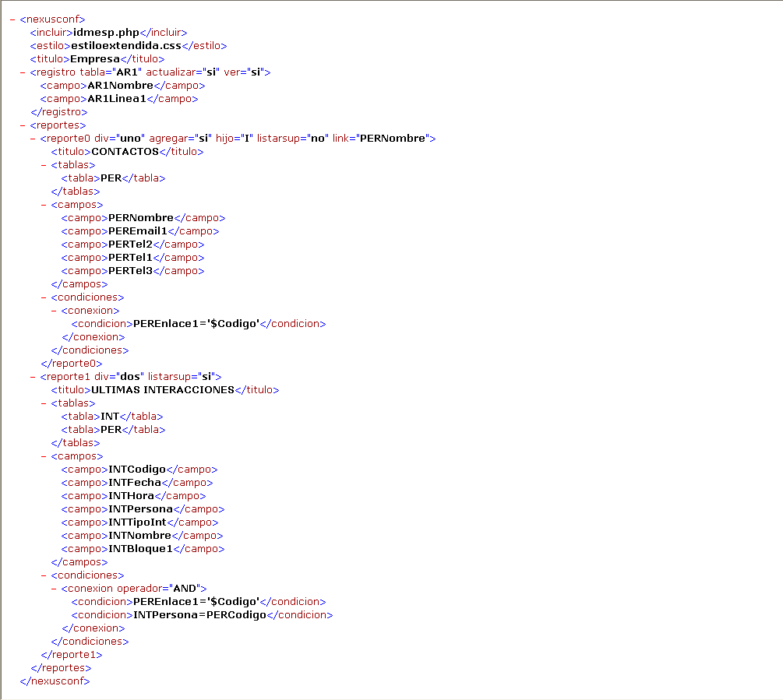Collapse condiciones node inside reporte0
The image size is (783, 700).
pos(43,297)
